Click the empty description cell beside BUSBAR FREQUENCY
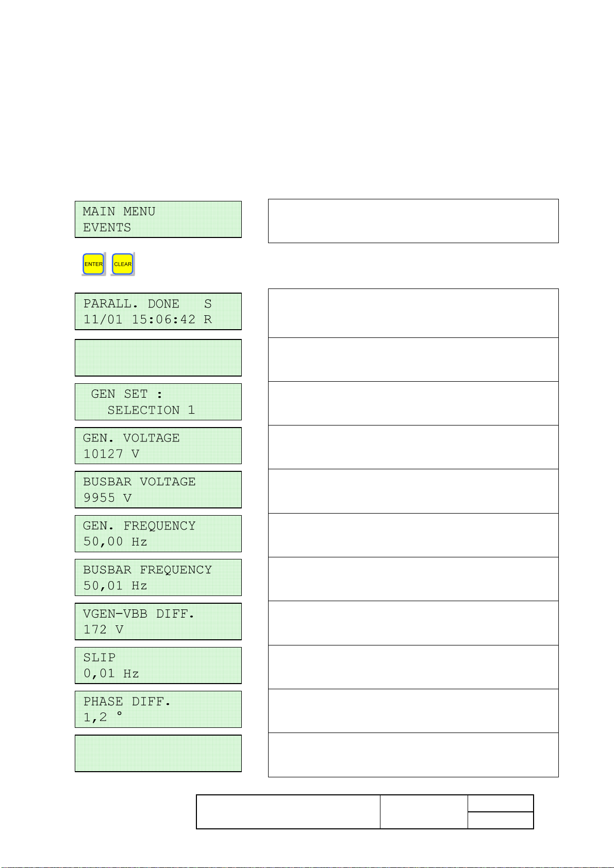The height and width of the screenshot is (868, 614). point(413,579)
